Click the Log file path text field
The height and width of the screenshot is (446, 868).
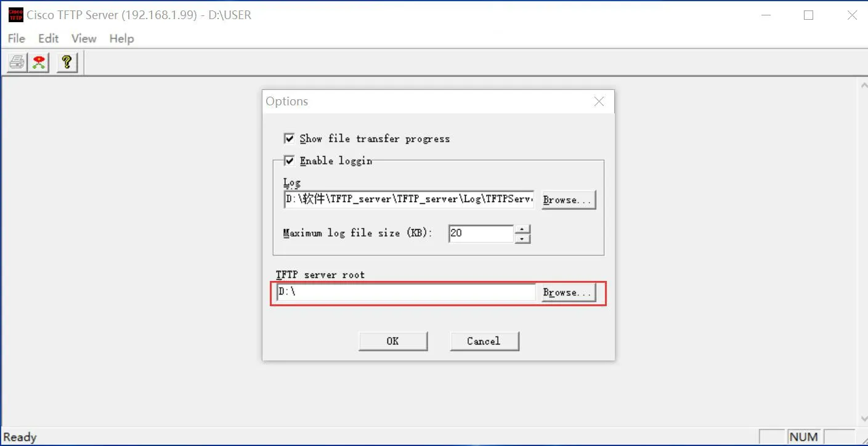point(408,200)
